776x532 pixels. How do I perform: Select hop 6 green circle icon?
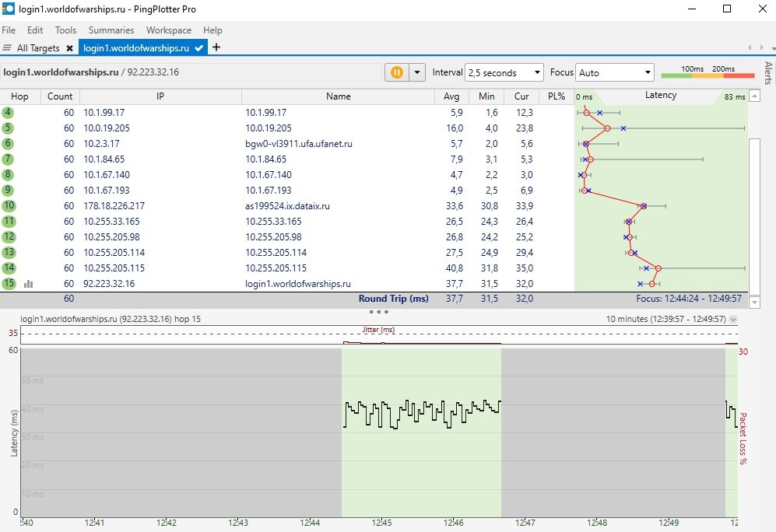tap(8, 143)
